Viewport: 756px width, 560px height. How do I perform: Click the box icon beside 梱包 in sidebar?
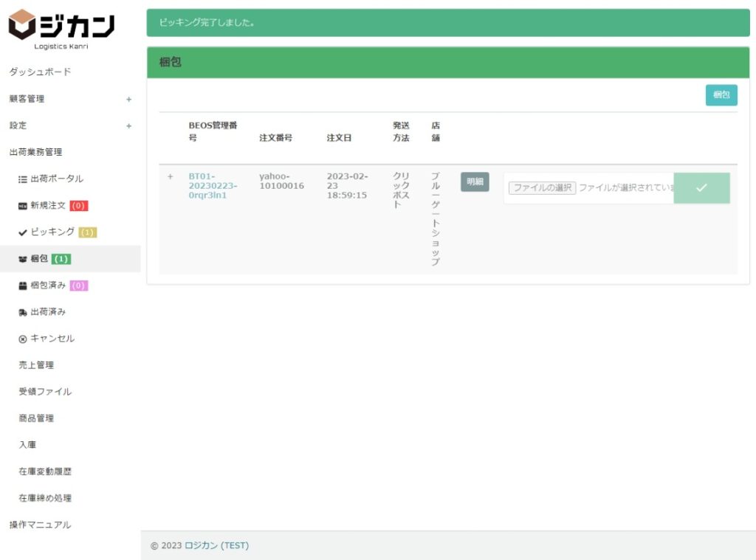(x=22, y=259)
